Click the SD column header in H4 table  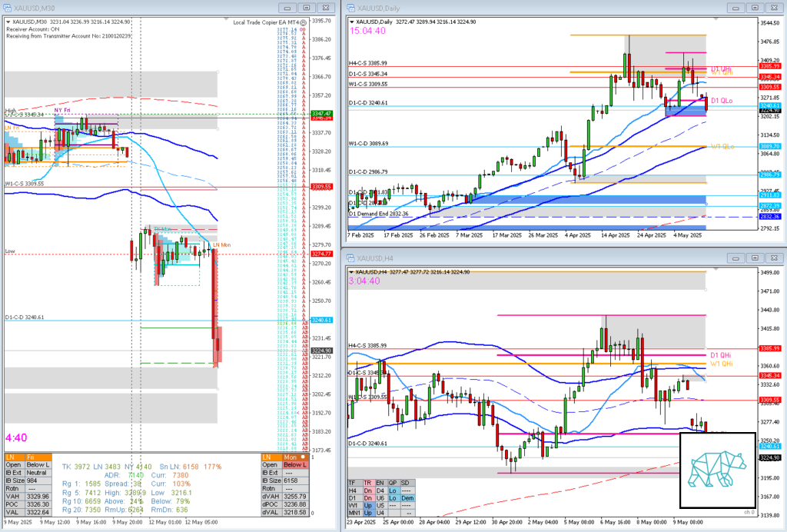coord(407,483)
